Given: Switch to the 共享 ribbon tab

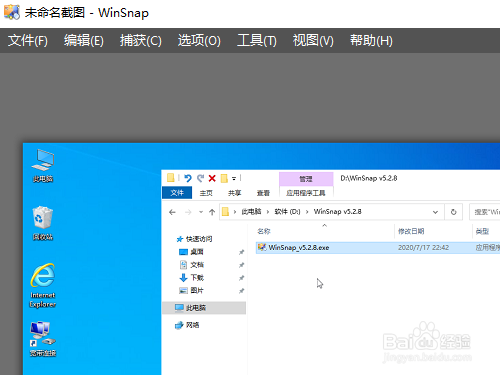Looking at the screenshot, I should [234, 193].
